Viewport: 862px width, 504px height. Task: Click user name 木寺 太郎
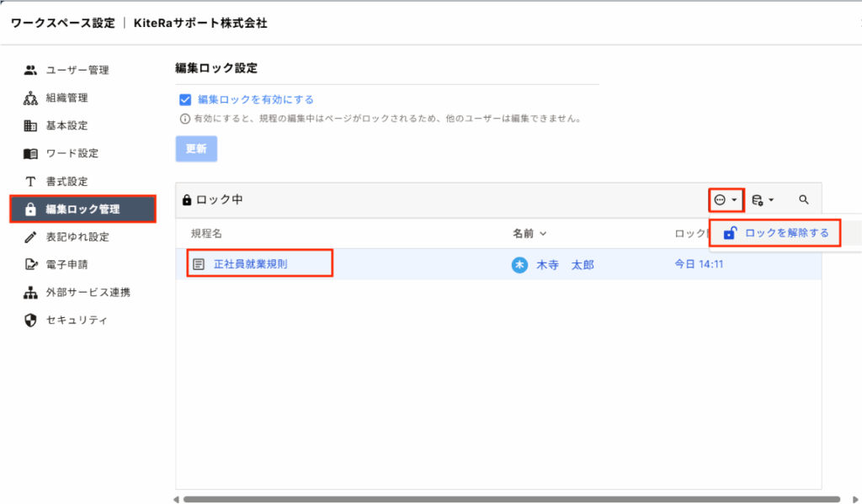pos(565,264)
